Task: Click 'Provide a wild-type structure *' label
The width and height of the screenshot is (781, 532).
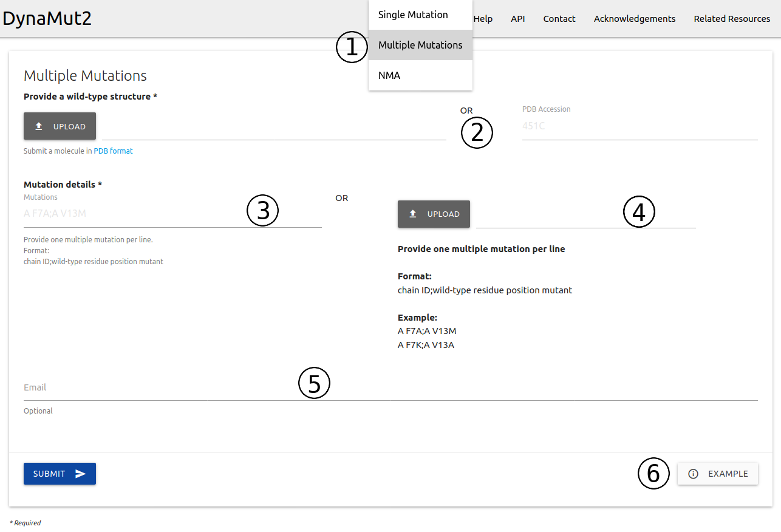Action: click(x=90, y=97)
